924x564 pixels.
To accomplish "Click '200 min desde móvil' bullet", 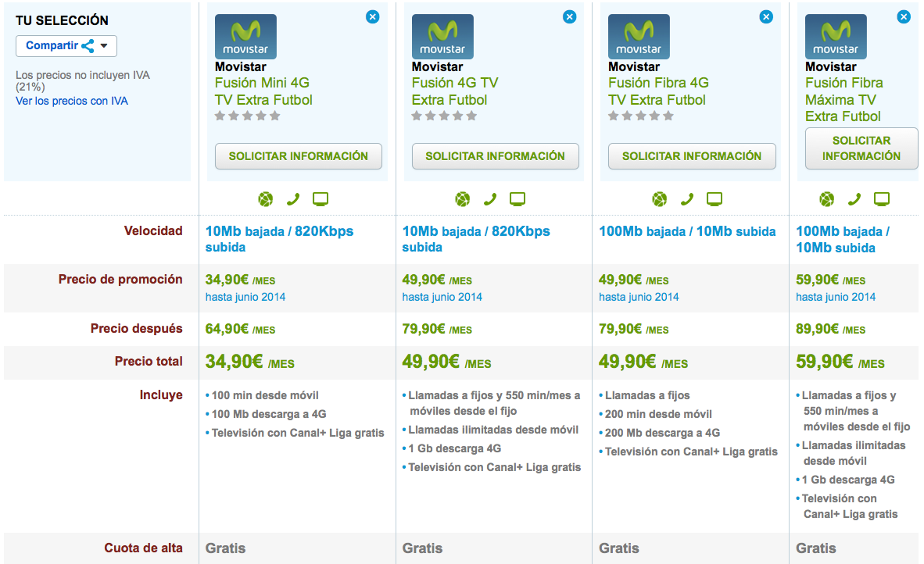I will point(657,415).
